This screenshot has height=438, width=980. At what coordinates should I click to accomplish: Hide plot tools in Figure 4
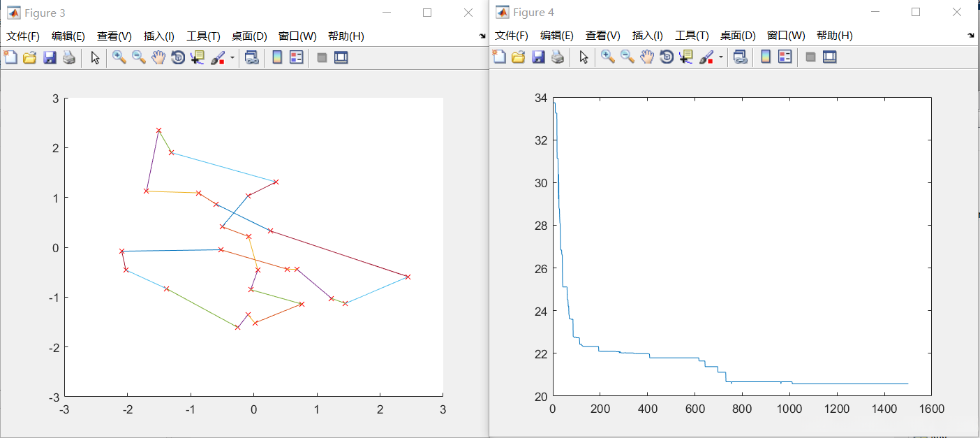click(810, 58)
